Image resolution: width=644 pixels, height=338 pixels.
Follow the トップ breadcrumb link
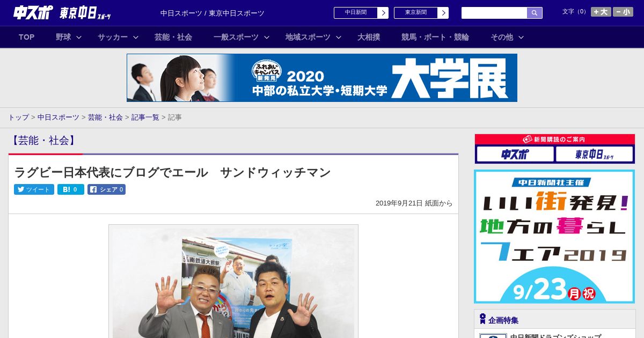tap(18, 117)
